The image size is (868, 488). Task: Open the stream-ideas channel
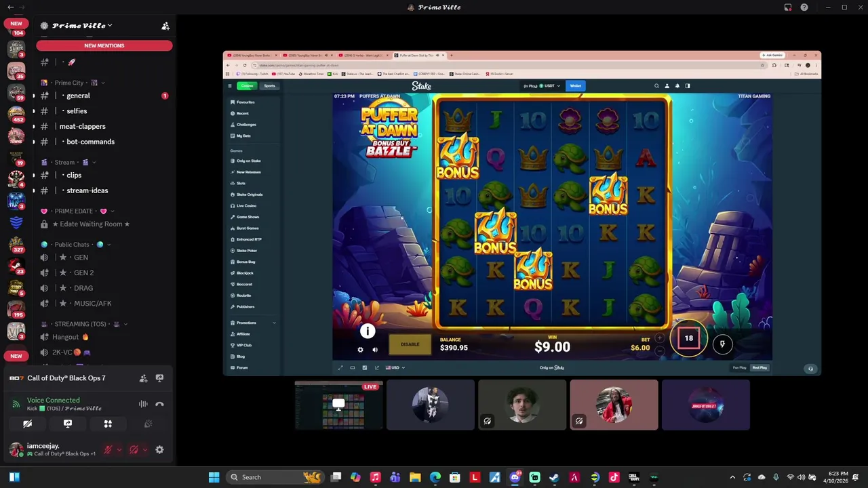point(104,190)
